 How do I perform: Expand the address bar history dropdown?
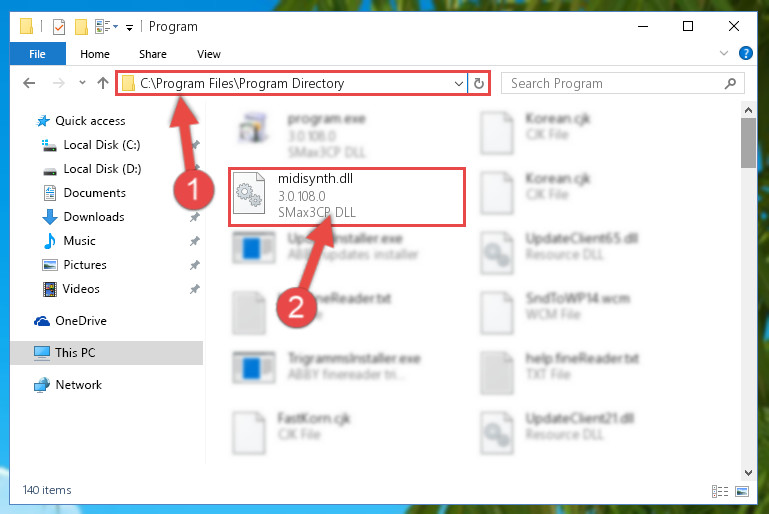[x=459, y=83]
